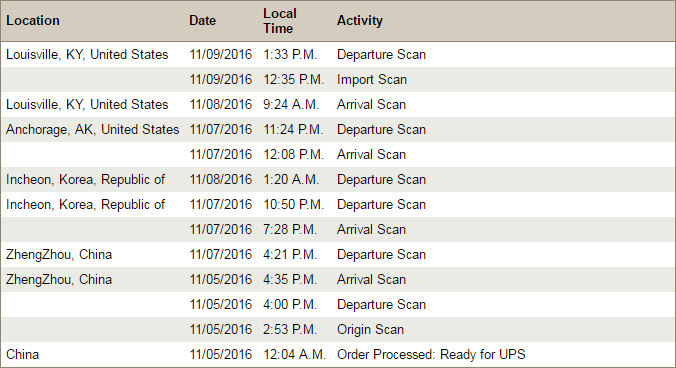Click the 11:24 P.M. Departure Scan entry
676x368 pixels.
pyautogui.click(x=381, y=130)
